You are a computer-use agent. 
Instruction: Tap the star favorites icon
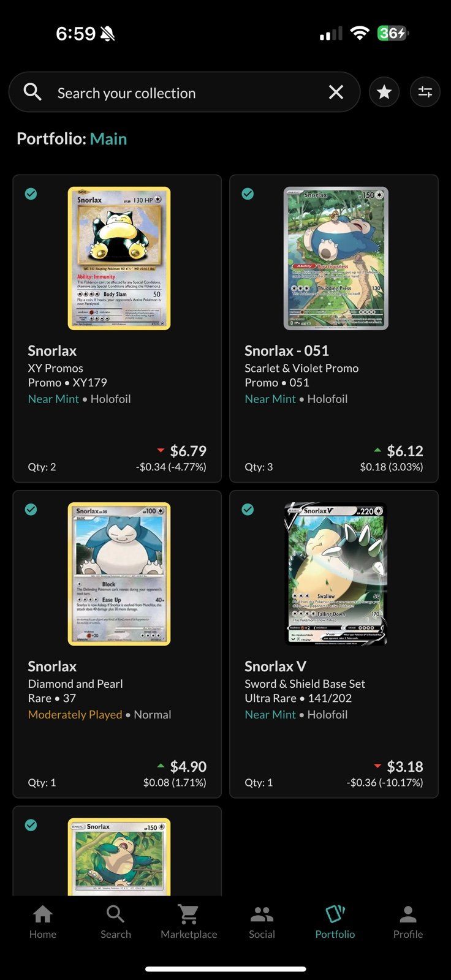(384, 92)
